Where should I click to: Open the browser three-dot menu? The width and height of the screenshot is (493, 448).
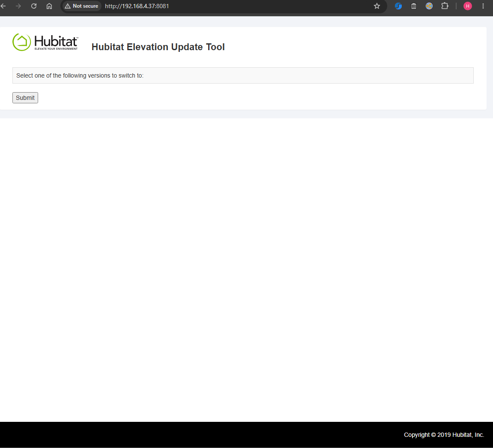(x=483, y=6)
